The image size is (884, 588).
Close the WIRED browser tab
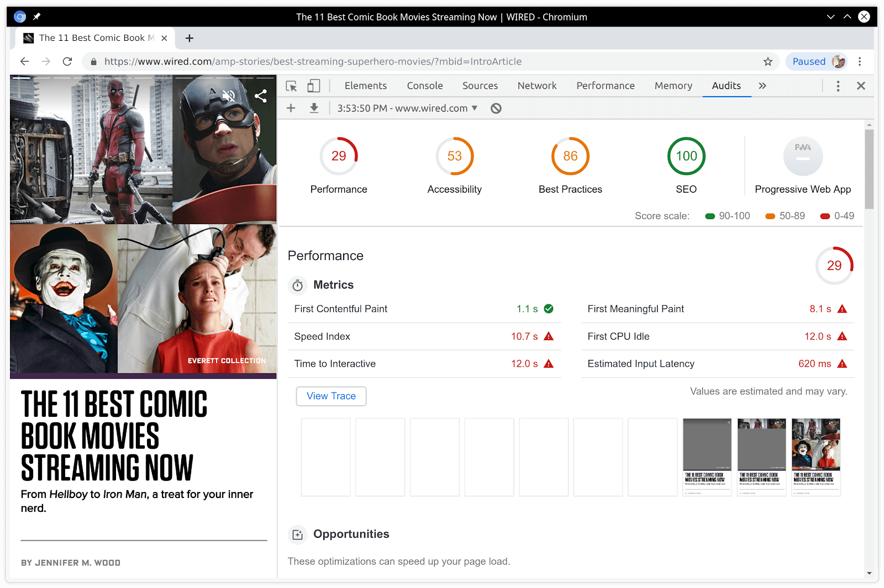coord(164,38)
